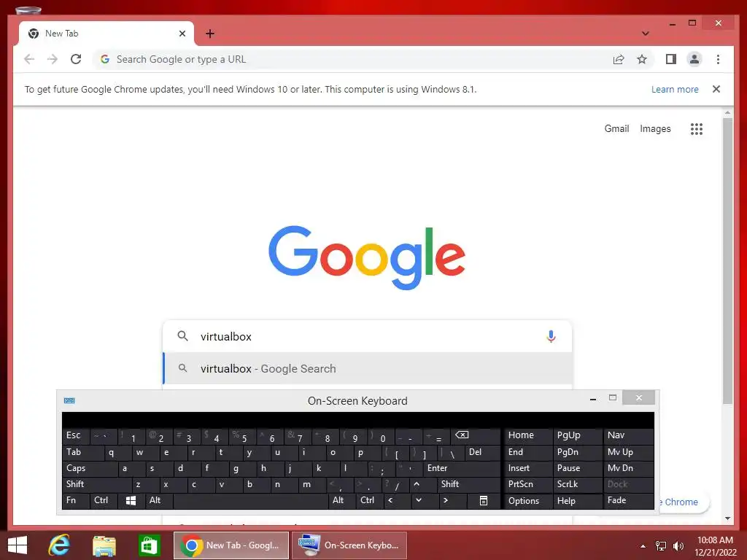747x560 pixels.
Task: Open Options on On-Screen Keyboard
Action: pyautogui.click(x=528, y=500)
